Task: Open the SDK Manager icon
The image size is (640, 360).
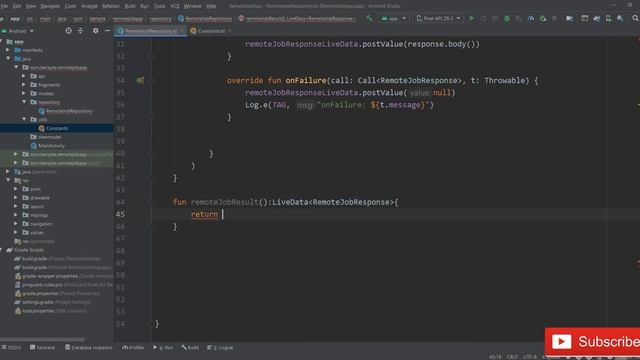Action: tap(620, 18)
